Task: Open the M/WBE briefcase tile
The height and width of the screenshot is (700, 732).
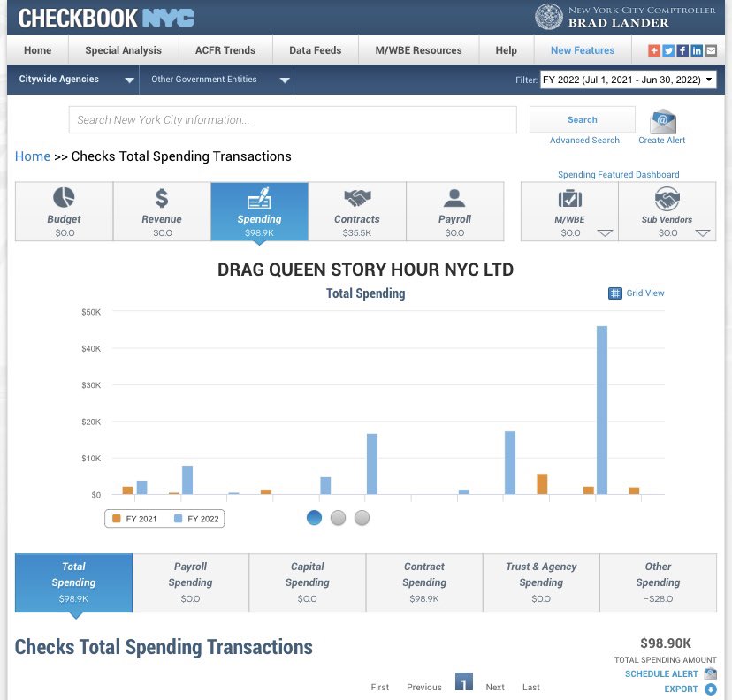Action: (569, 211)
